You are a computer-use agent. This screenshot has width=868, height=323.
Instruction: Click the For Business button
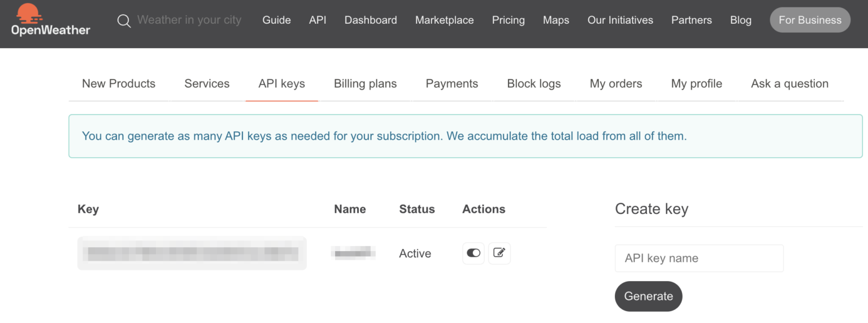[x=810, y=20]
